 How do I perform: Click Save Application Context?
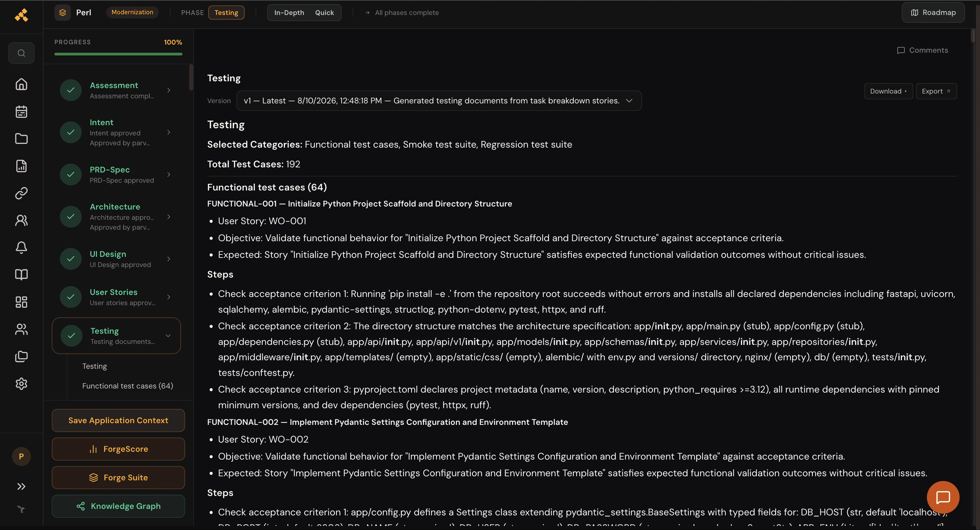[x=118, y=420]
